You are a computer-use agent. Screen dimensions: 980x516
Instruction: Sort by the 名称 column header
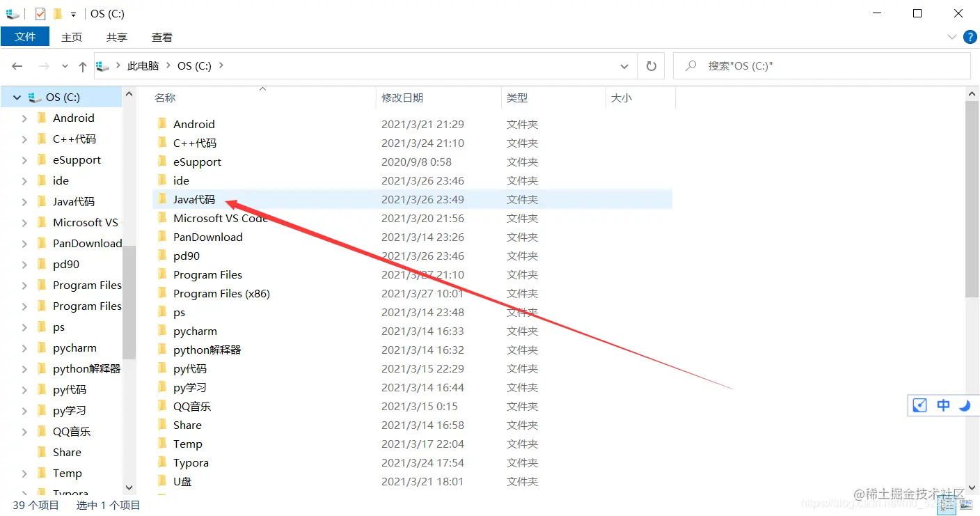click(165, 98)
